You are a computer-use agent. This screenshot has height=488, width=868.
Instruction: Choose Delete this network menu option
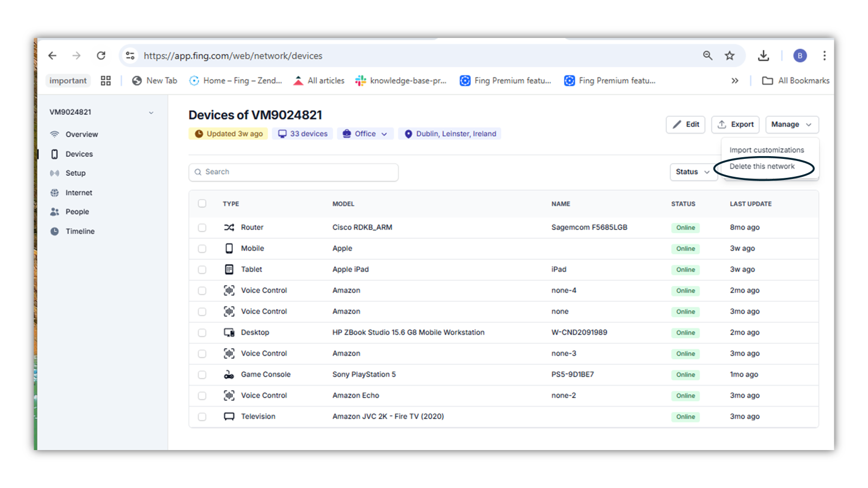762,166
